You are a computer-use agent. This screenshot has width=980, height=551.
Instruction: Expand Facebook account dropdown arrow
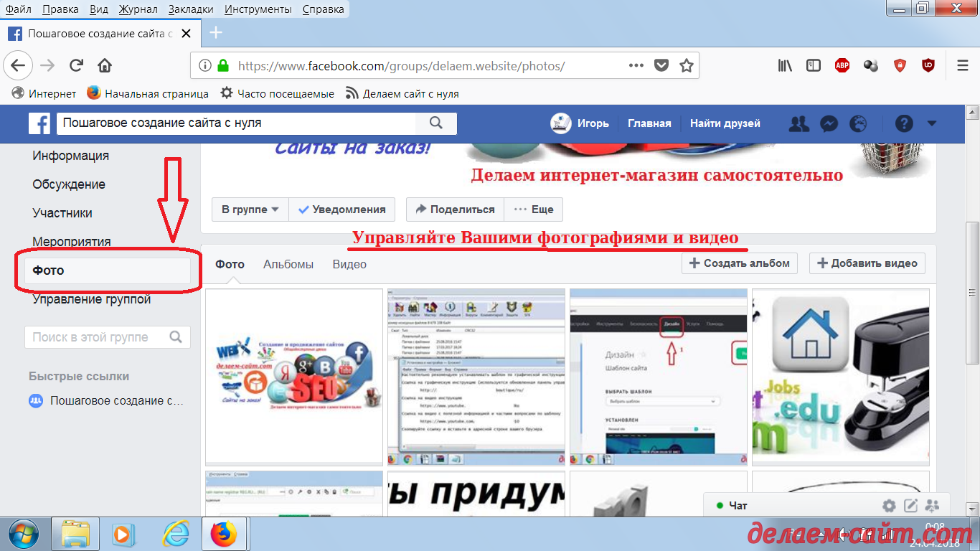(932, 123)
